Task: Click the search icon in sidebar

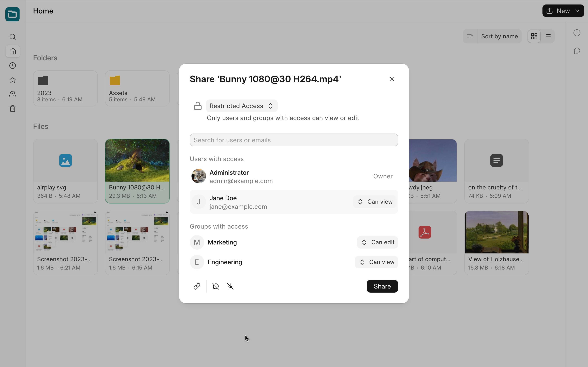Action: 12,37
